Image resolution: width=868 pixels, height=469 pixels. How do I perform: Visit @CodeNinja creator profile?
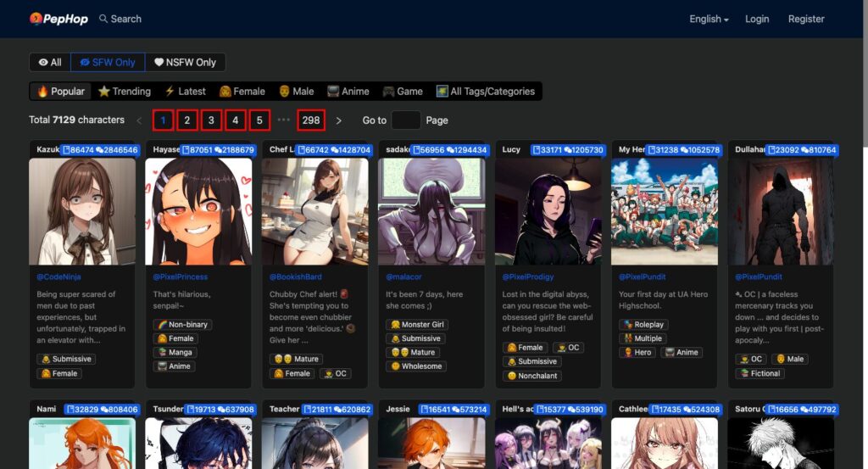pos(58,276)
